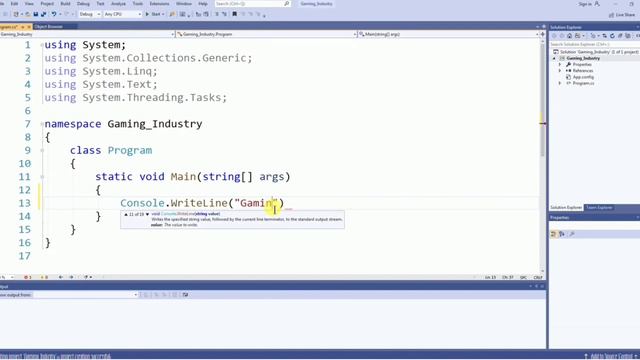Pin the Program.cs editor tab
Viewport: 640px width, 360px height.
coord(23,27)
